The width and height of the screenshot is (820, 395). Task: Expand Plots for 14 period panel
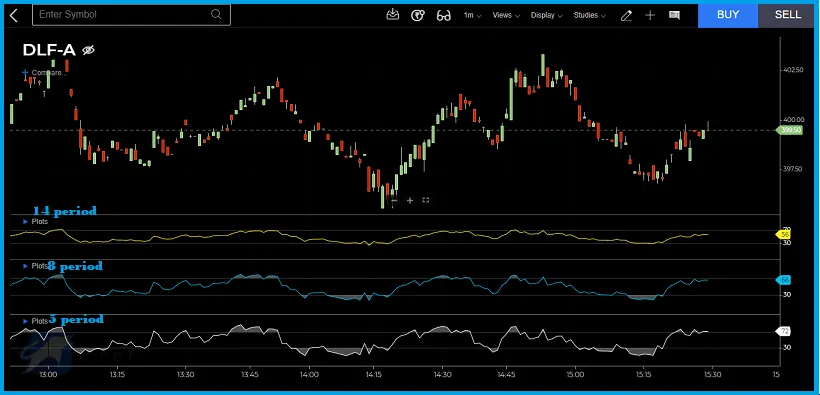(x=36, y=221)
